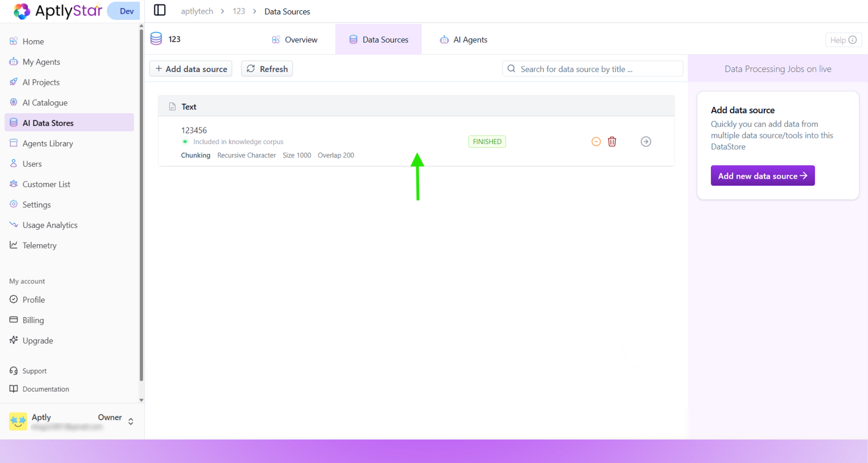
Task: Click the Aptly user avatar
Action: 18,421
